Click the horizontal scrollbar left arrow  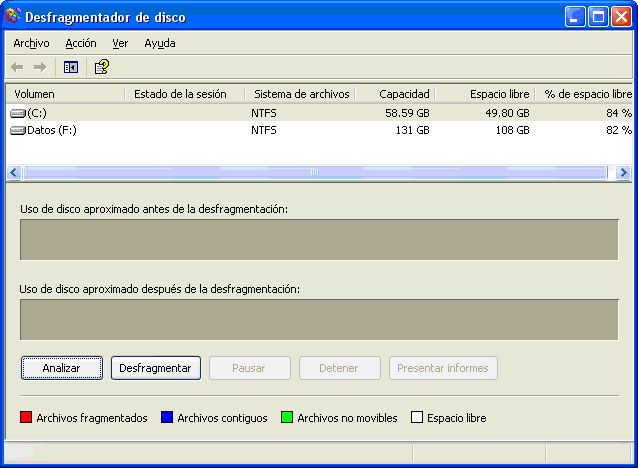[x=14, y=173]
